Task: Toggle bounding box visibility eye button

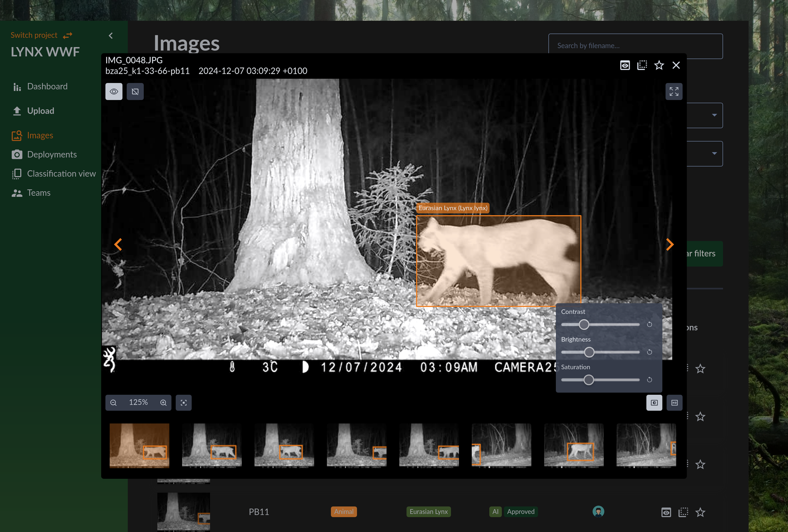Action: click(x=114, y=92)
